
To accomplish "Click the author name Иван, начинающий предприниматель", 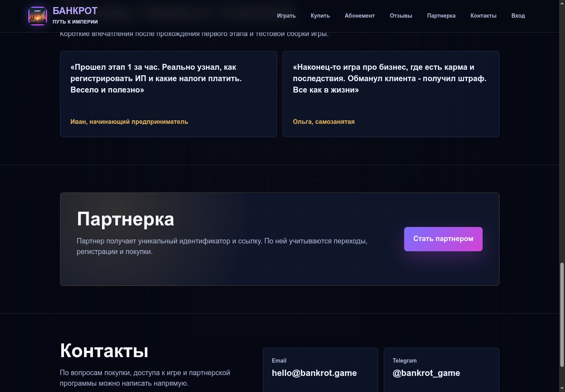I will (x=129, y=122).
